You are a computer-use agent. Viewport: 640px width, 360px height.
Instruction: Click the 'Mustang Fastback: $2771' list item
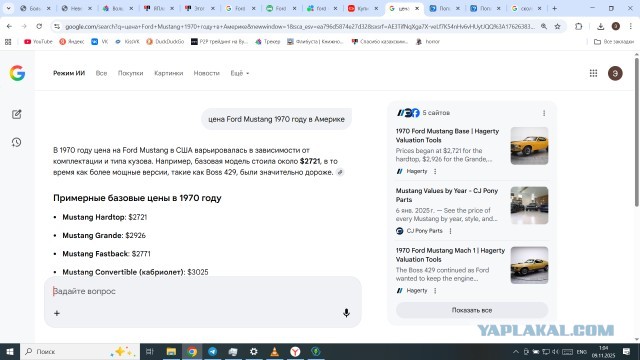(106, 254)
